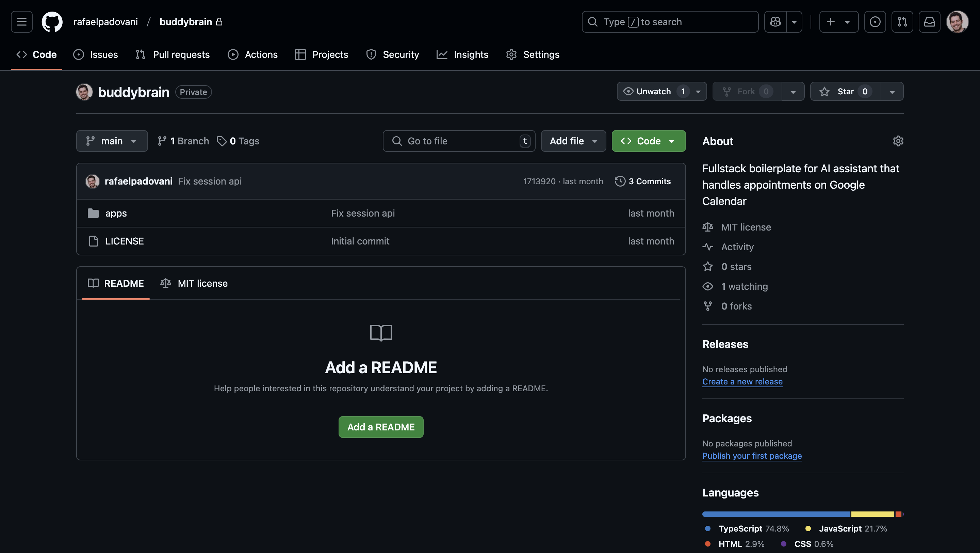Switch to the Code tab
Screen dimensions: 980x553
36,54
